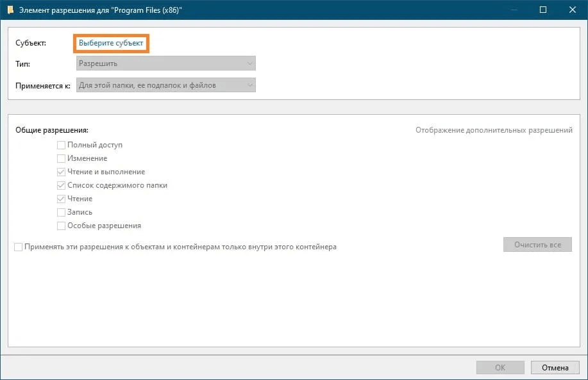Toggle the "Чтение" checkbox

[x=62, y=199]
